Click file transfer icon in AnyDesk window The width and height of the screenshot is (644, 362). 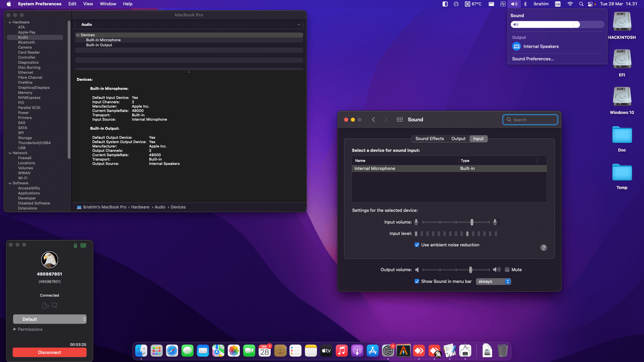click(45, 305)
